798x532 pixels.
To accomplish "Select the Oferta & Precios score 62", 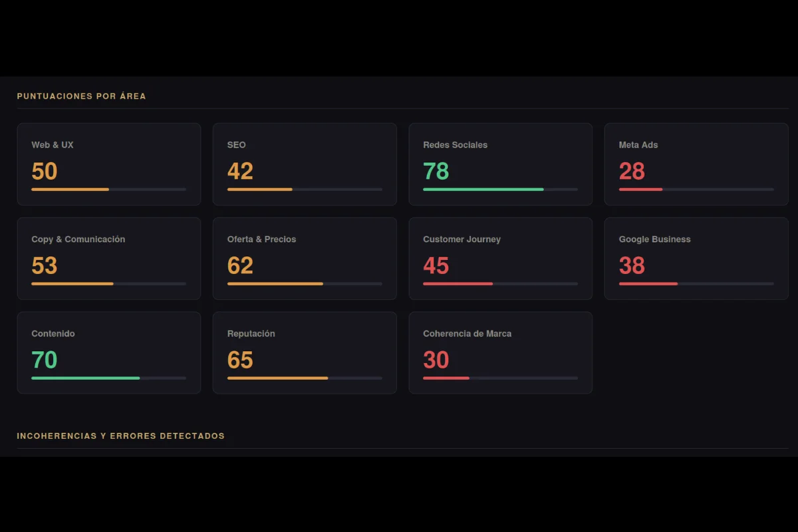I will (240, 266).
